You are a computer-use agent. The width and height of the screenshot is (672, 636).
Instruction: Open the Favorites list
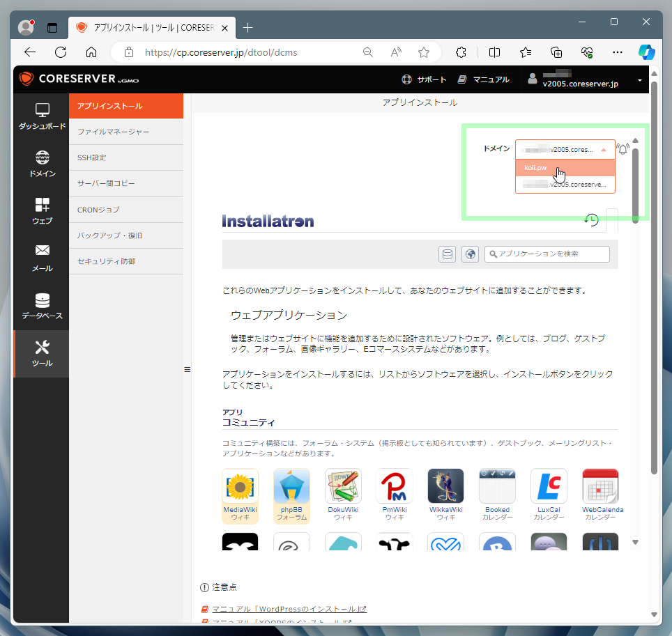(x=526, y=52)
